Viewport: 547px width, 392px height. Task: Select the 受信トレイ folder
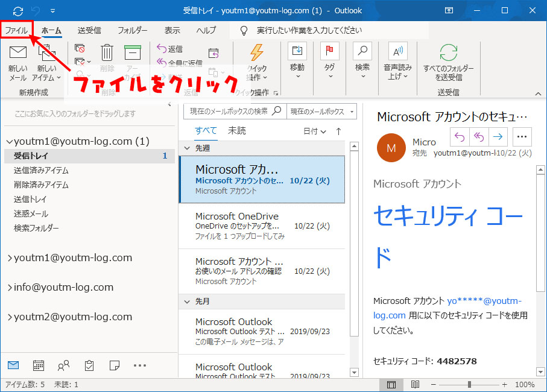pos(89,156)
